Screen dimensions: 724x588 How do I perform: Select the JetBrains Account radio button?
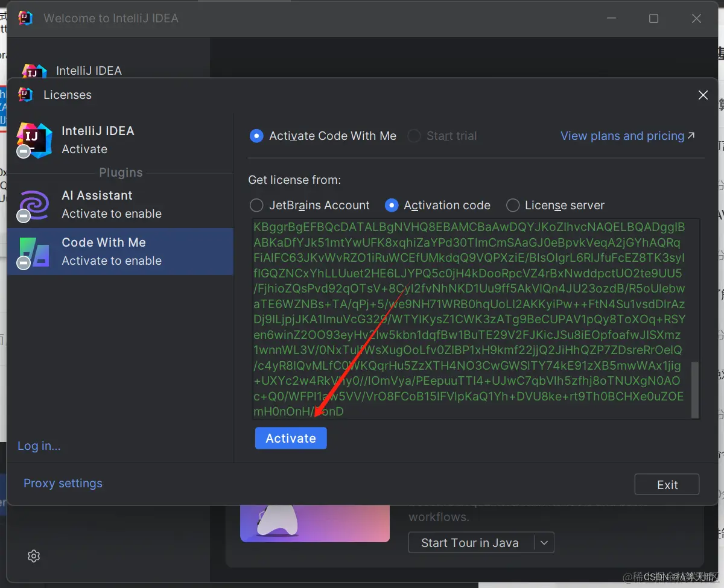click(x=257, y=206)
